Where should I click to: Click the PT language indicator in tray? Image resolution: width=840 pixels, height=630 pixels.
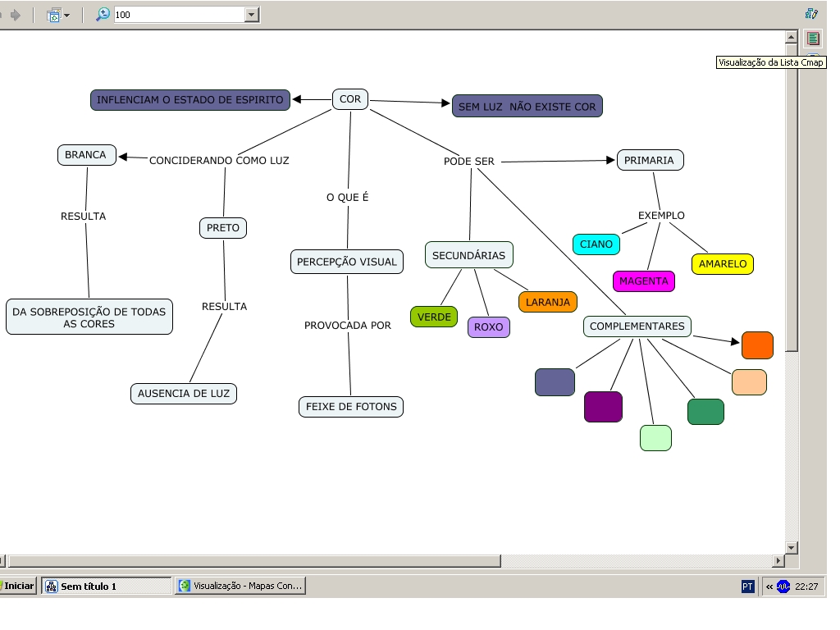[747, 587]
